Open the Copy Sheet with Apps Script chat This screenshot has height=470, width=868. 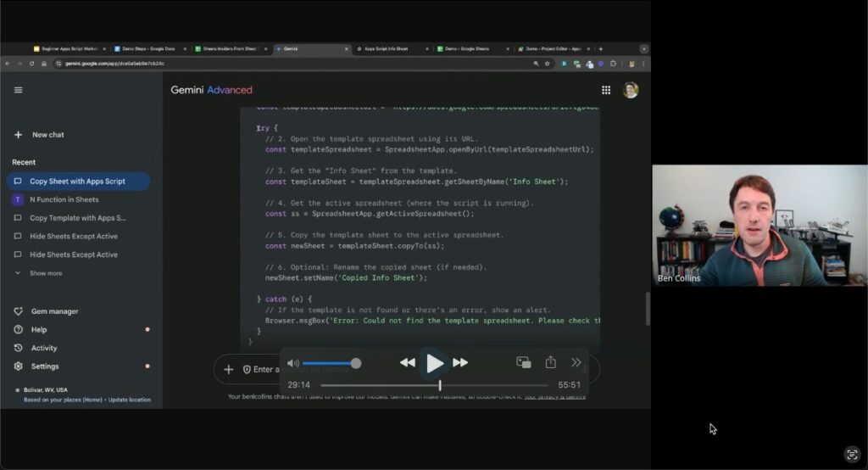point(78,182)
